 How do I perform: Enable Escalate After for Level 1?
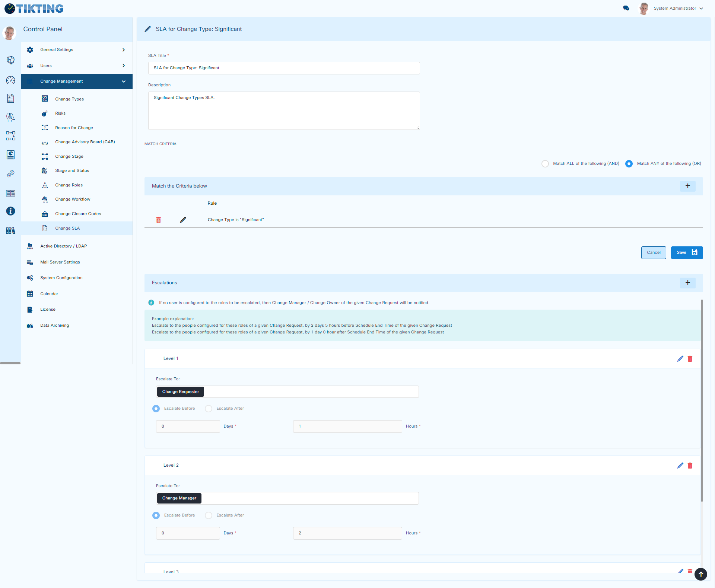tap(208, 408)
